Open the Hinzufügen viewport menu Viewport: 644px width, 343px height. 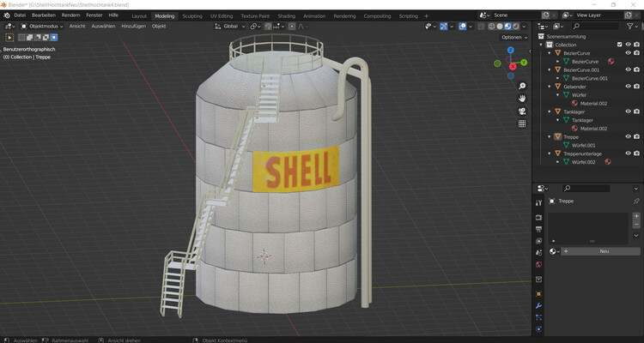click(x=133, y=27)
